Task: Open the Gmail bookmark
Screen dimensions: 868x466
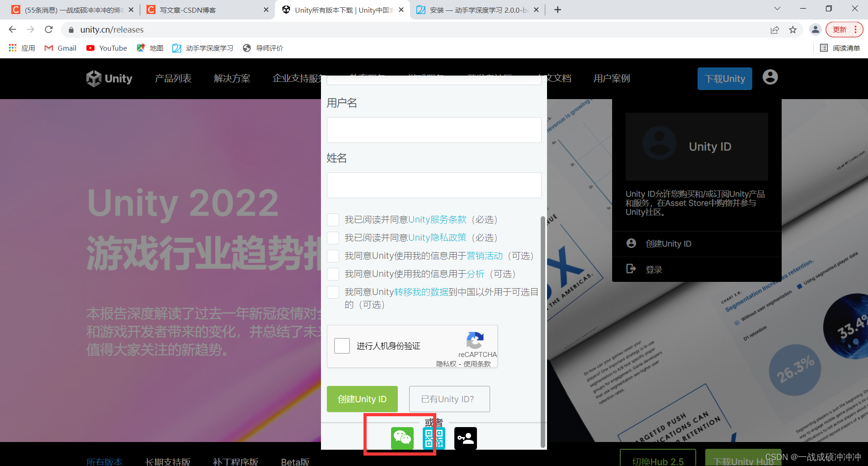Action: pyautogui.click(x=60, y=48)
